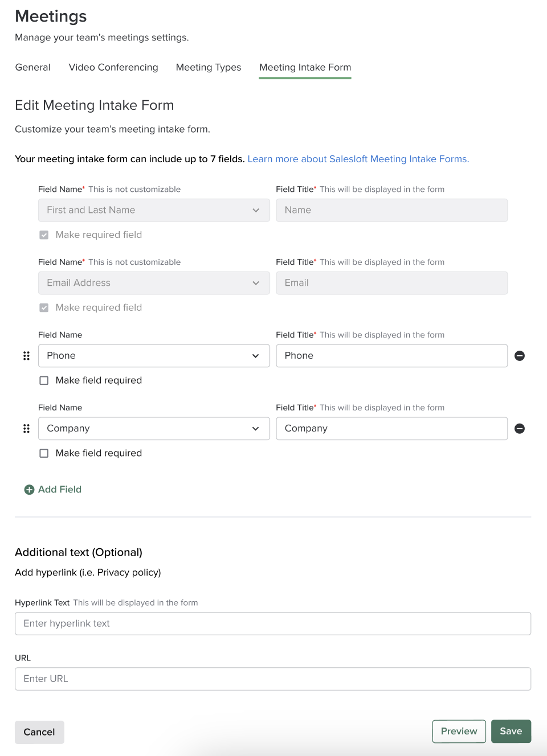Image resolution: width=547 pixels, height=756 pixels.
Task: Open the Video Conferencing tab
Action: tap(113, 67)
